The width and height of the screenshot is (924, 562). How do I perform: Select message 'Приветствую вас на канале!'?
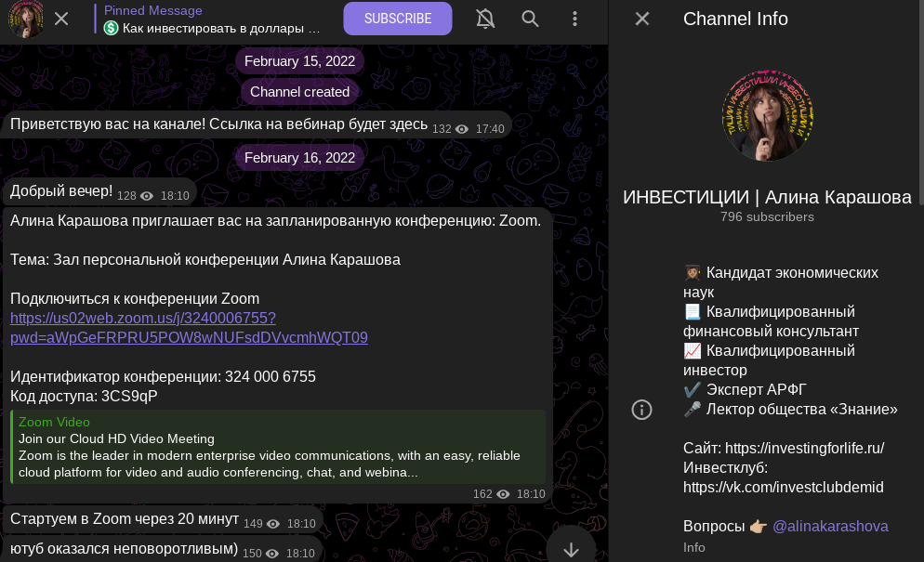tap(257, 124)
